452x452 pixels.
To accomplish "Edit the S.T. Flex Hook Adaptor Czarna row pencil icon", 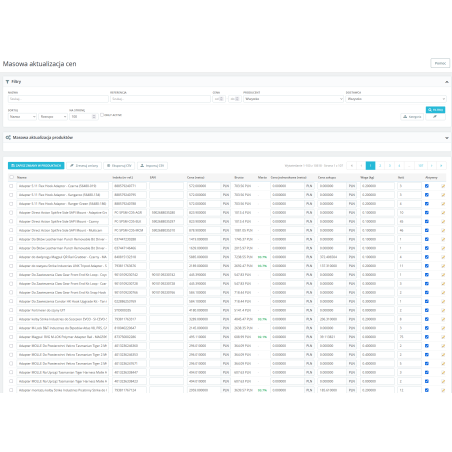I will (443, 186).
